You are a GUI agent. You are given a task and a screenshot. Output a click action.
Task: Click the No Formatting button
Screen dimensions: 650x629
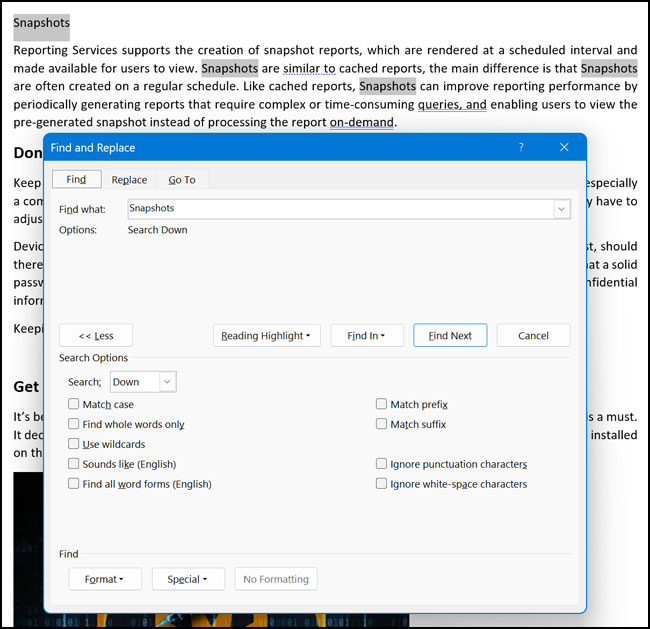coord(276,579)
